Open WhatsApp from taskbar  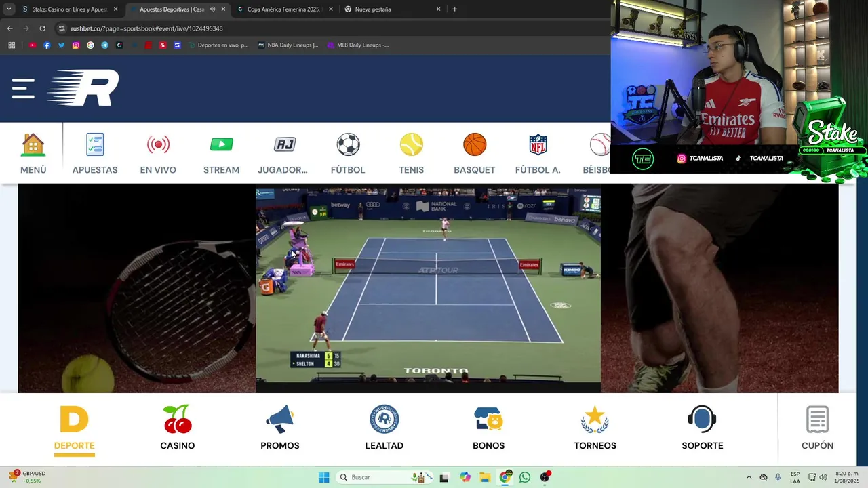[x=525, y=477]
